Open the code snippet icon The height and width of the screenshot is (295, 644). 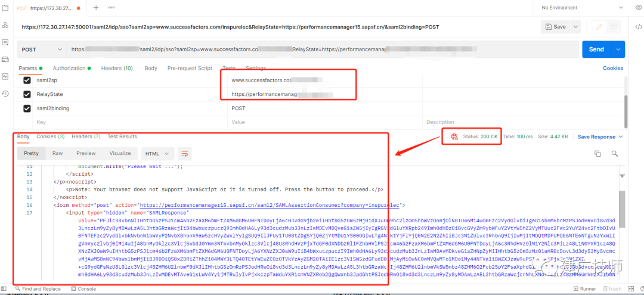tap(639, 27)
